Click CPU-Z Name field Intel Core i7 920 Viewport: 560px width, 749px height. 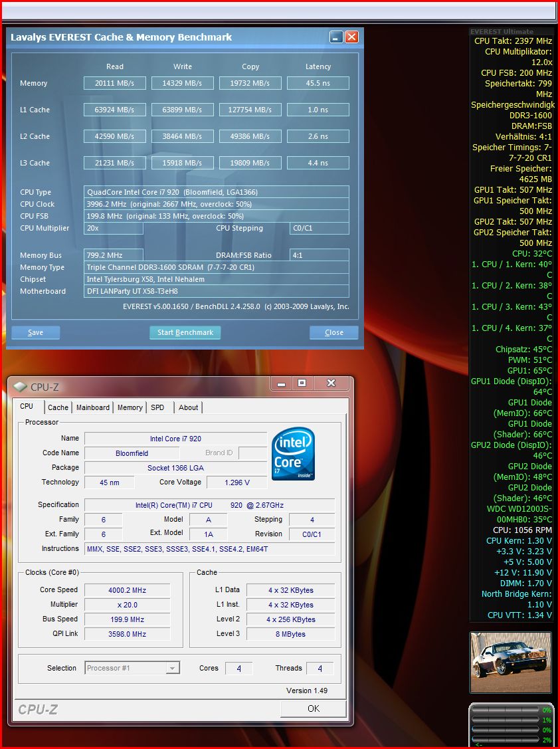click(x=175, y=439)
